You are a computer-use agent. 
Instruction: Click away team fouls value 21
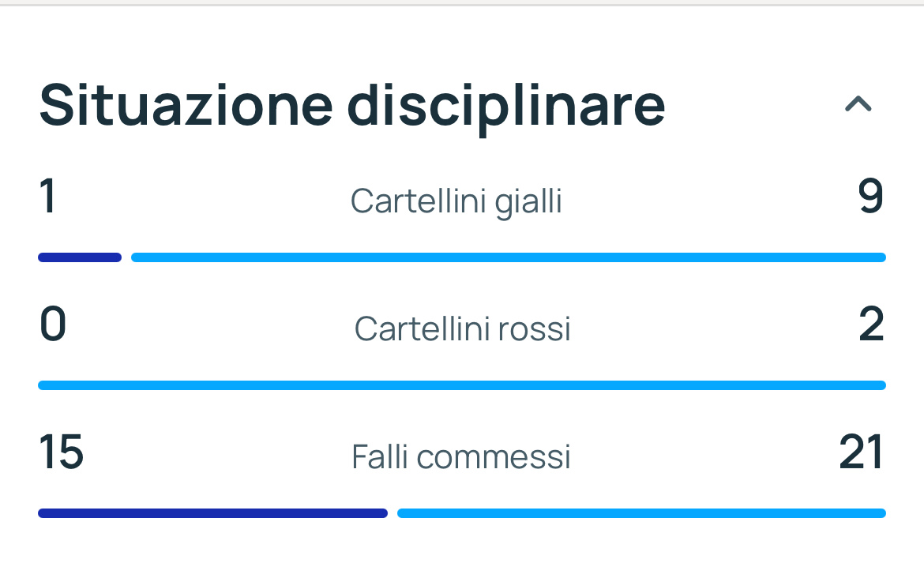coord(861,452)
